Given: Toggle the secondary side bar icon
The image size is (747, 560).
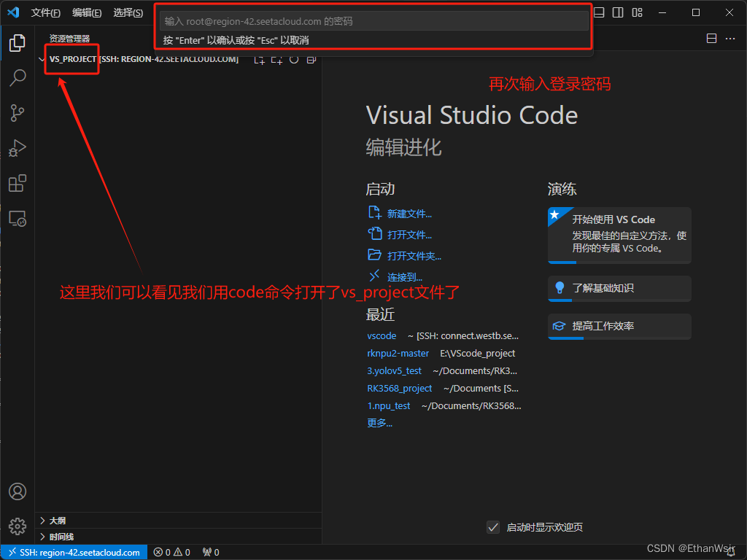Looking at the screenshot, I should point(618,12).
